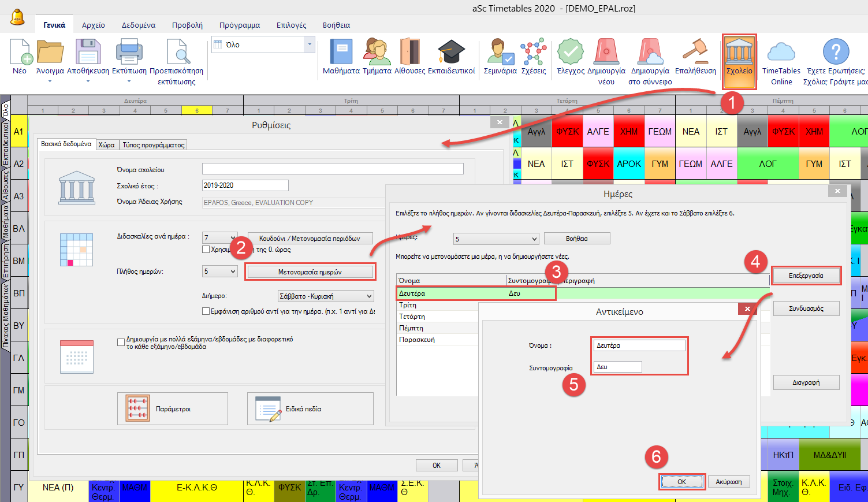Click the Μετονομασία ημερών button

[310, 272]
